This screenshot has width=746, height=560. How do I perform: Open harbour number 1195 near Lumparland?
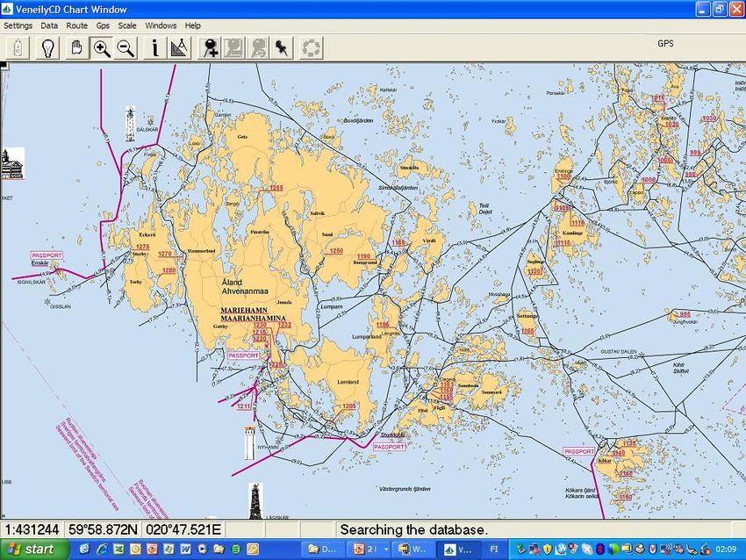(383, 325)
